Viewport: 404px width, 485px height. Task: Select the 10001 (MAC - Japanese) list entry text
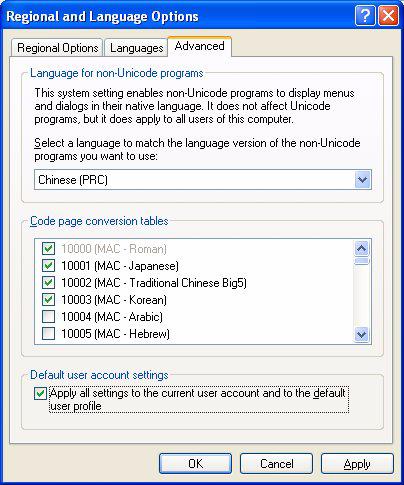pyautogui.click(x=120, y=266)
